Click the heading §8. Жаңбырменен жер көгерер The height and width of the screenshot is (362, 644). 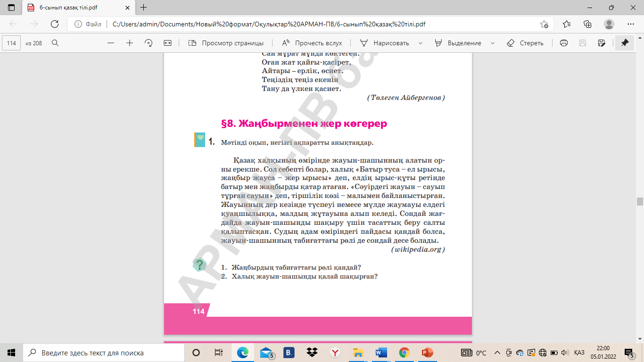[x=304, y=123]
